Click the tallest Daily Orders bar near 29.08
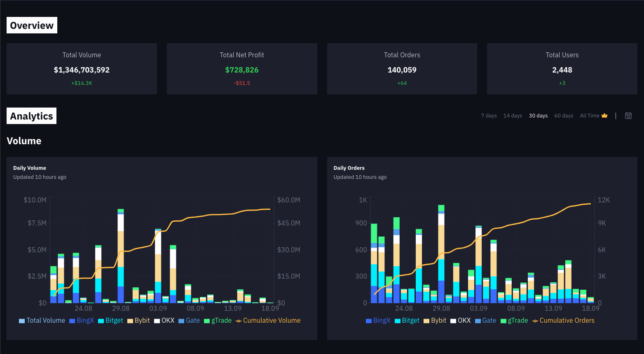Screen dimensions: 644x354 441,254
